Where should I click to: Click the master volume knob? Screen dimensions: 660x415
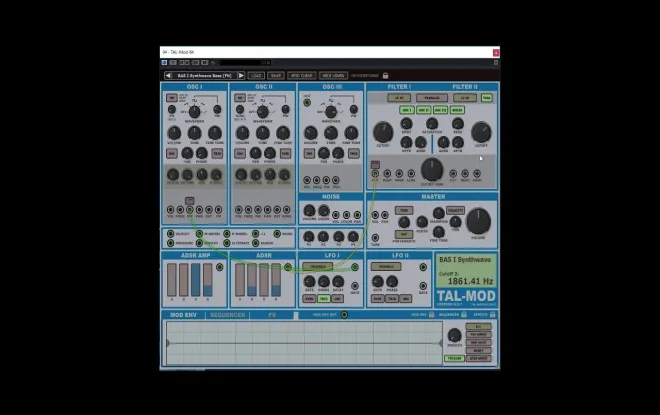pyautogui.click(x=478, y=221)
